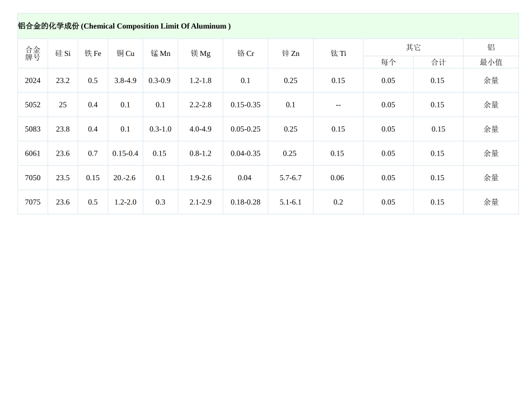The image size is (532, 399).
Task: Click the '其它' merged header cell
Action: click(x=413, y=48)
